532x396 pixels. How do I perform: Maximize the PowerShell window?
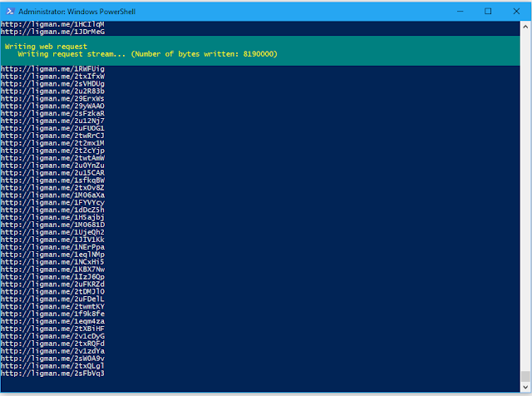[x=488, y=11]
